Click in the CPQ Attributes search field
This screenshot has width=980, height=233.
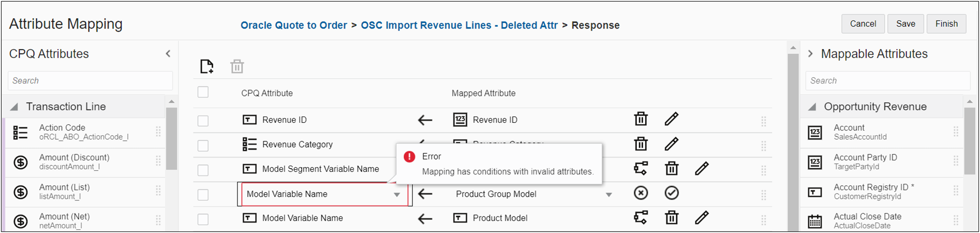tap(91, 81)
